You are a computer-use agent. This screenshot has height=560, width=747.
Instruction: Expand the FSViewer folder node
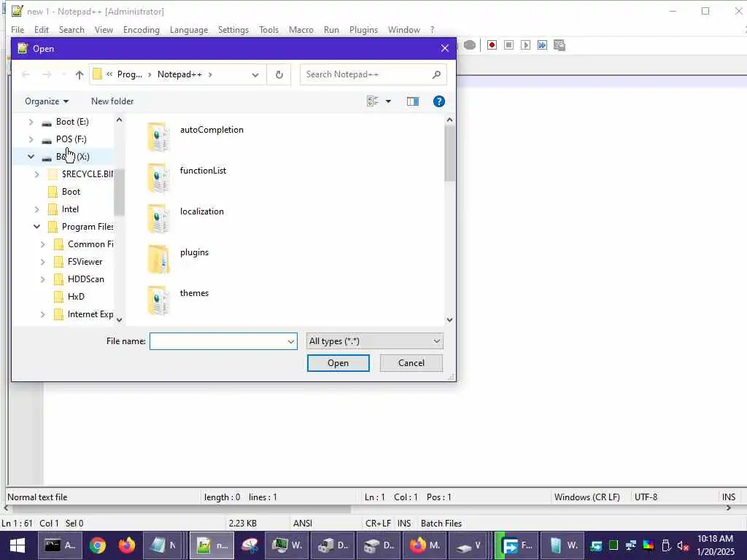coord(43,262)
